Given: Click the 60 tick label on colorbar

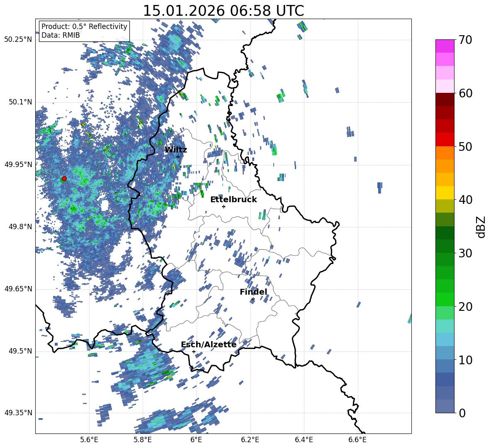Looking at the screenshot, I should click(465, 93).
